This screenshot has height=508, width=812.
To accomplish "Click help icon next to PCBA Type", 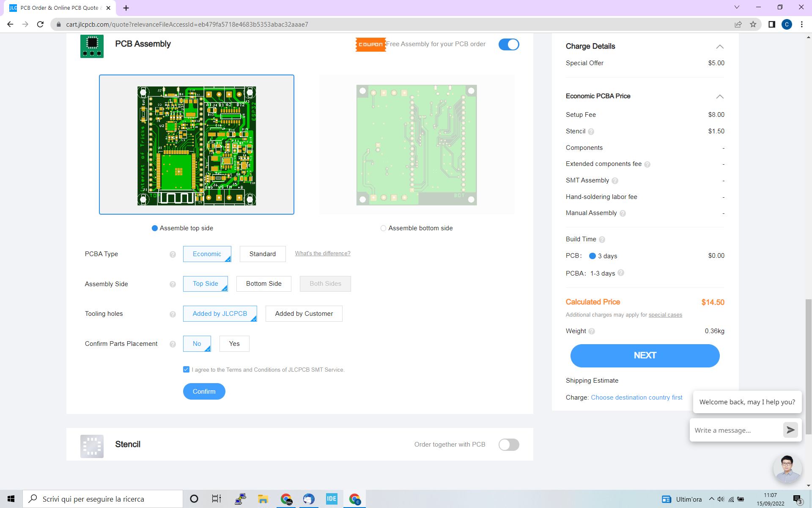I will click(x=173, y=254).
